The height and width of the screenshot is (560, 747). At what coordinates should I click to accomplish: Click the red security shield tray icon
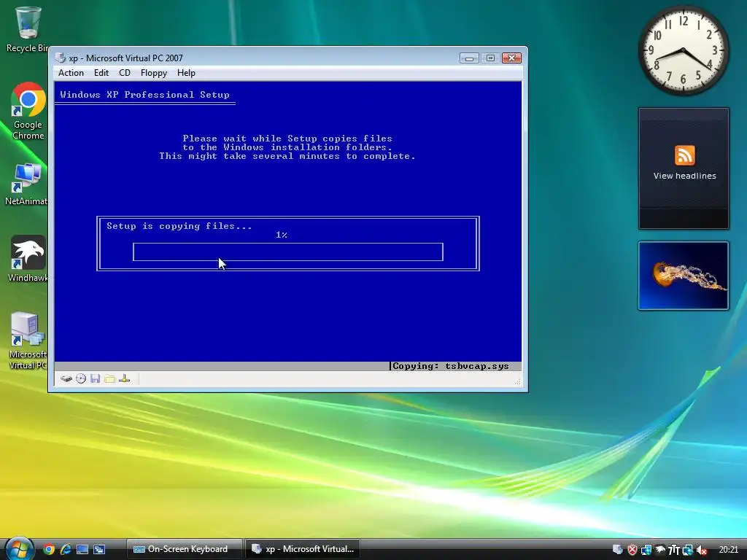632,550
